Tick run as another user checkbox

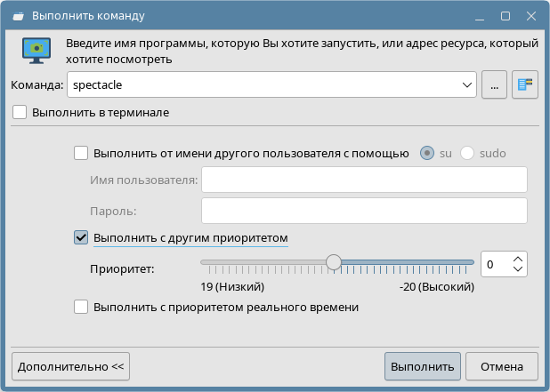[81, 153]
